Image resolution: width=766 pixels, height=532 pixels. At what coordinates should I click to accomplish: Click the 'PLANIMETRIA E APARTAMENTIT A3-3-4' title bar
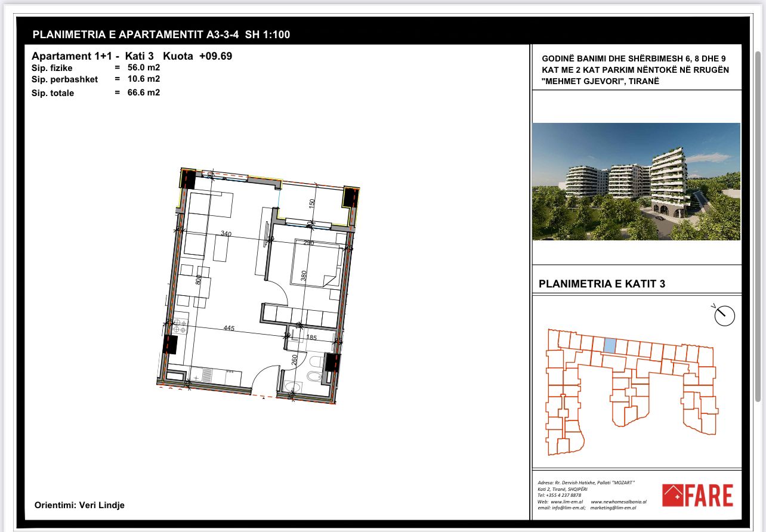pyautogui.click(x=161, y=35)
